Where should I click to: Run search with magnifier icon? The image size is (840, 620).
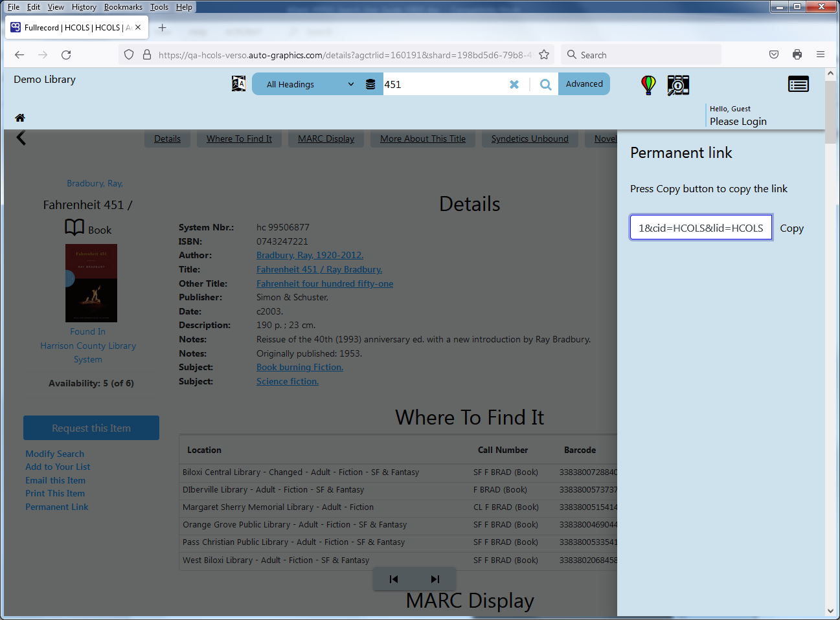(546, 84)
